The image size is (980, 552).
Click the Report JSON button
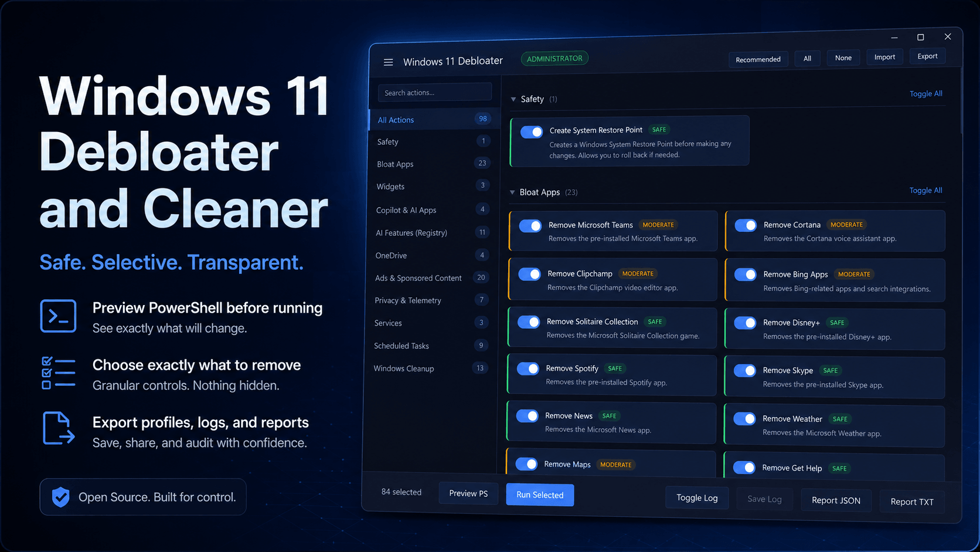[836, 500]
